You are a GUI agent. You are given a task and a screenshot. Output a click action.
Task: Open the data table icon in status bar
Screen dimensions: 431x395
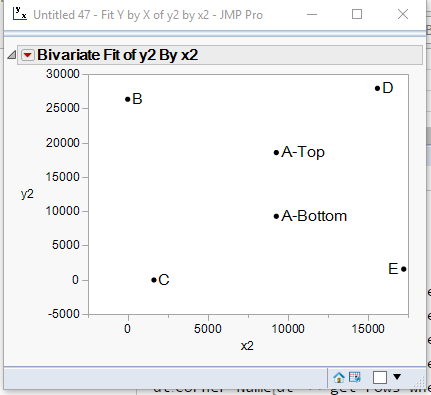[355, 377]
